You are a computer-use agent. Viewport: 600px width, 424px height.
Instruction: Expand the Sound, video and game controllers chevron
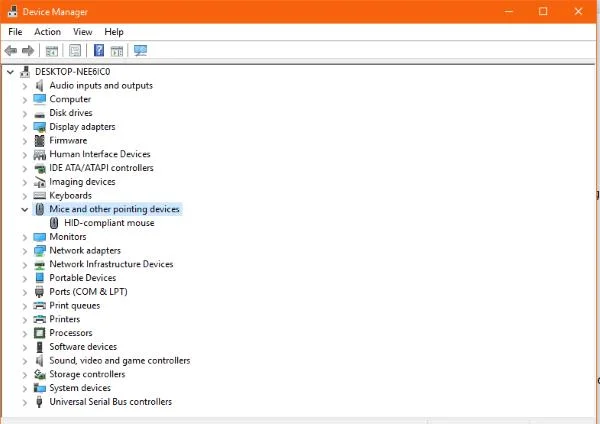tap(24, 361)
